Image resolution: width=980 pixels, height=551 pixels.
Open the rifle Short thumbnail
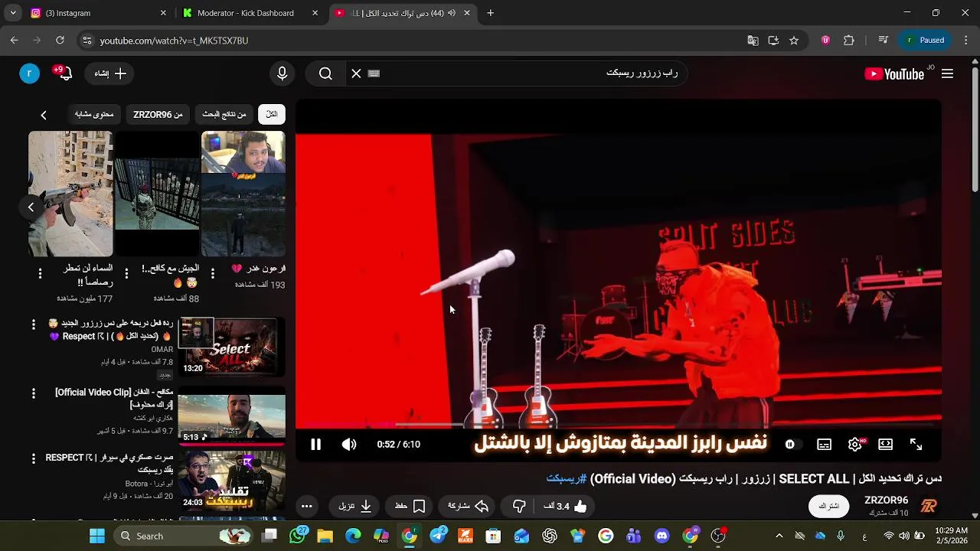pyautogui.click(x=70, y=194)
